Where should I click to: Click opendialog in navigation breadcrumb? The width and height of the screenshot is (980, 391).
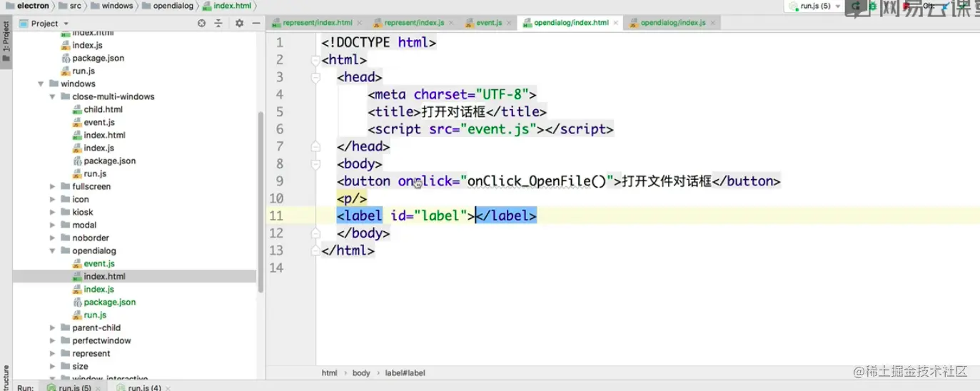coord(168,6)
